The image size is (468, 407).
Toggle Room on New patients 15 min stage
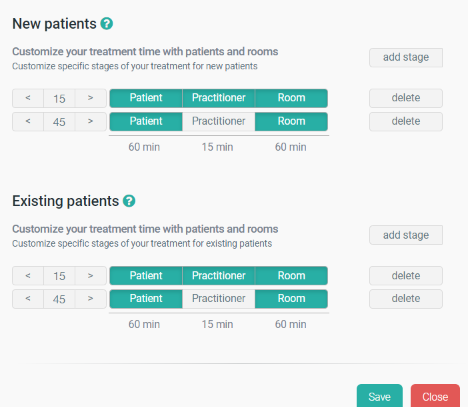coord(291,98)
